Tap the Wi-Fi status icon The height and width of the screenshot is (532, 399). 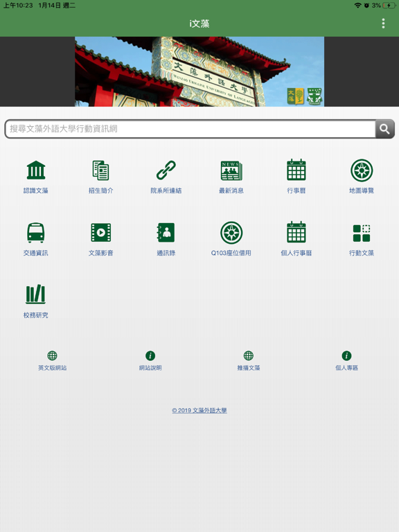pos(357,6)
